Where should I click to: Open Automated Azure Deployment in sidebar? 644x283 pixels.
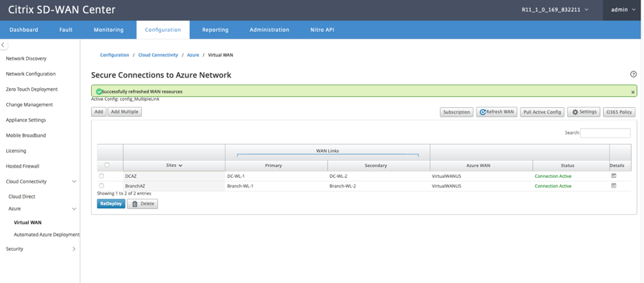tap(47, 234)
